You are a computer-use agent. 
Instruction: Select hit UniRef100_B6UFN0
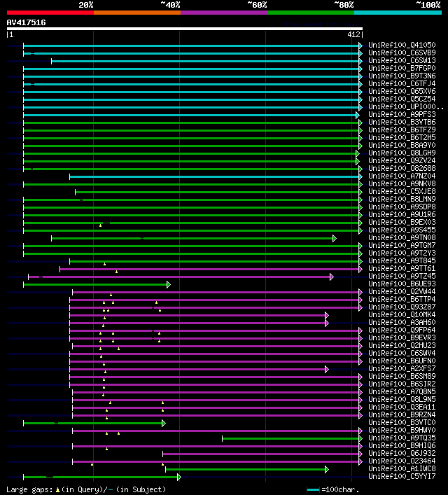point(402,361)
